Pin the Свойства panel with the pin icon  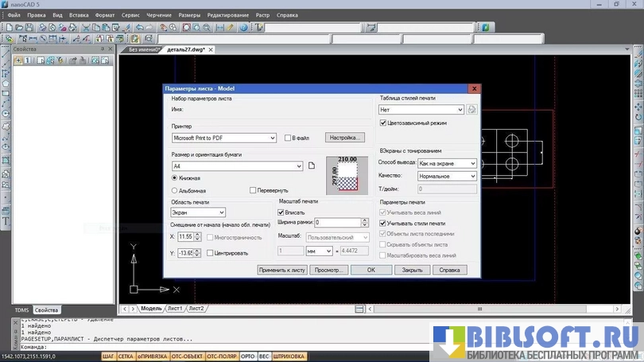103,49
